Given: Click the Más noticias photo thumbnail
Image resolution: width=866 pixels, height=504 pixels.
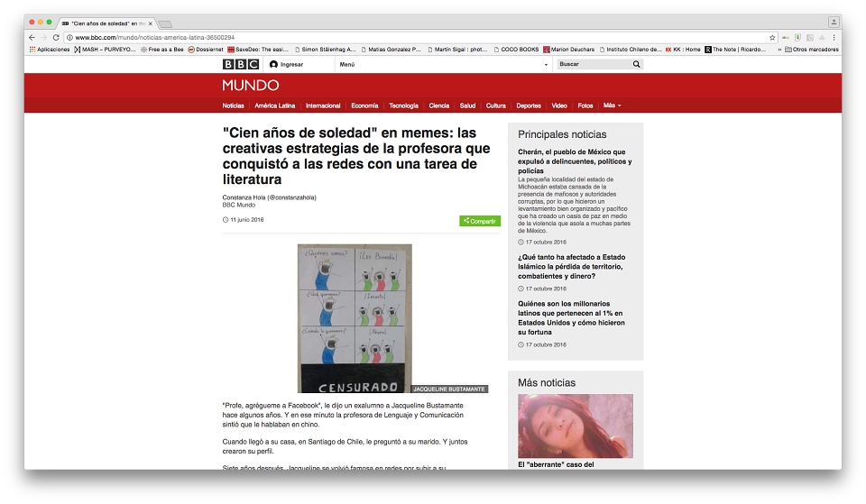Looking at the screenshot, I should click(576, 426).
